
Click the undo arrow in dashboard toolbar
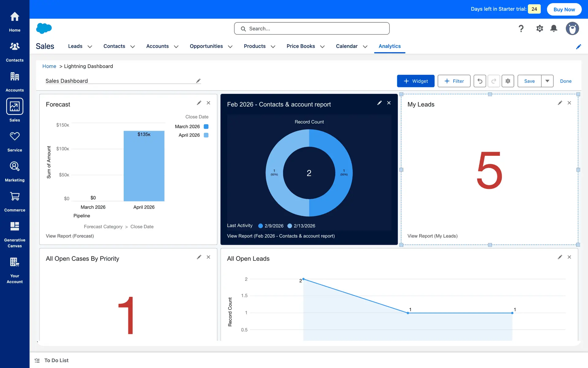(x=480, y=81)
